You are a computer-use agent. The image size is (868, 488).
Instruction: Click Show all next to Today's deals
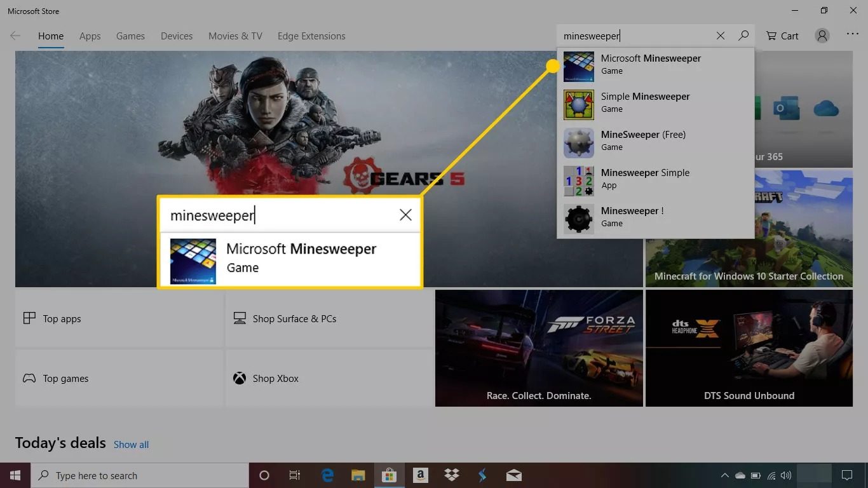click(x=131, y=445)
